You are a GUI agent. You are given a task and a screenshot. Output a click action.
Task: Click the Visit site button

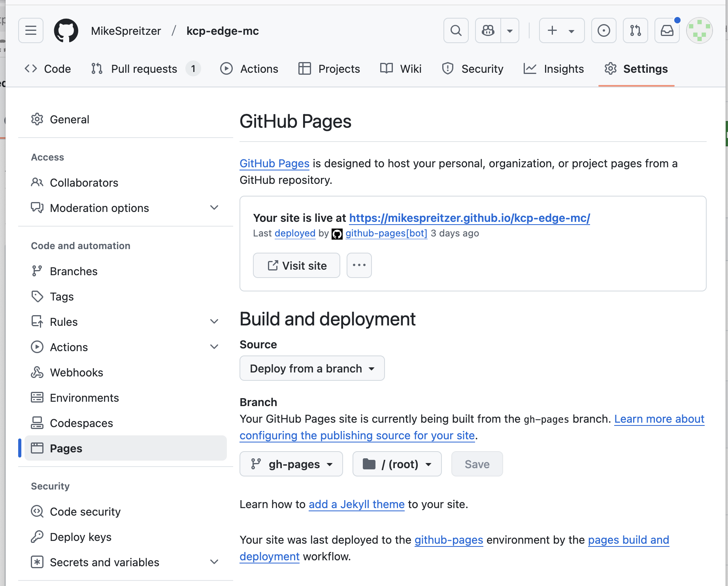296,265
